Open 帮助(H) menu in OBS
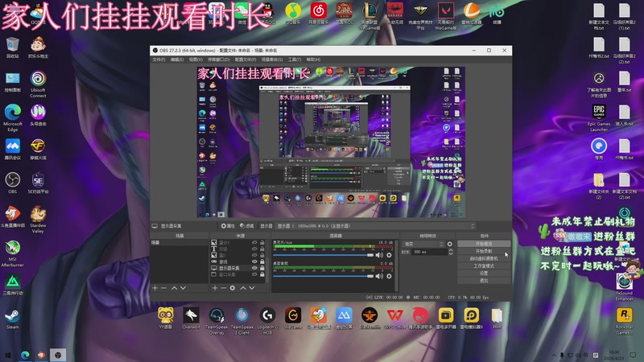 coord(313,60)
